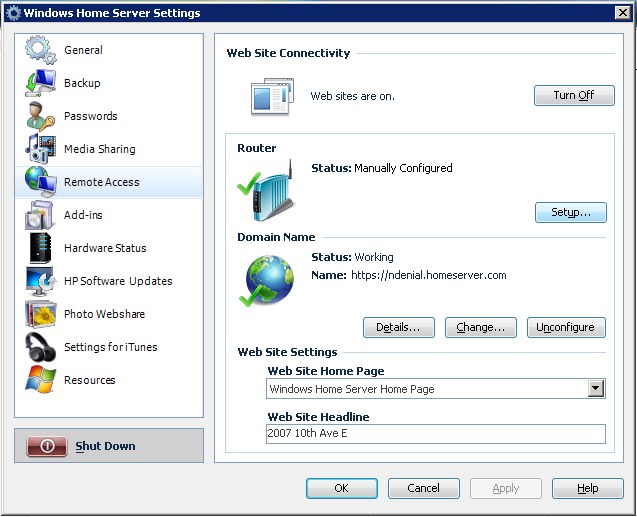Viewport: 637px width, 517px height.
Task: Click the web sites pages icon
Action: click(272, 96)
